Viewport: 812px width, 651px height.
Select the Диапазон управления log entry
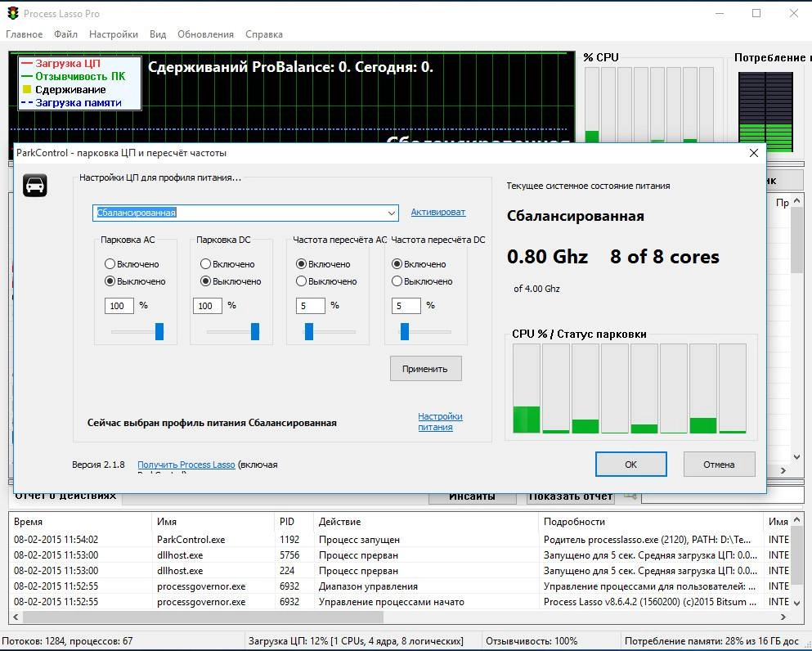click(401, 586)
